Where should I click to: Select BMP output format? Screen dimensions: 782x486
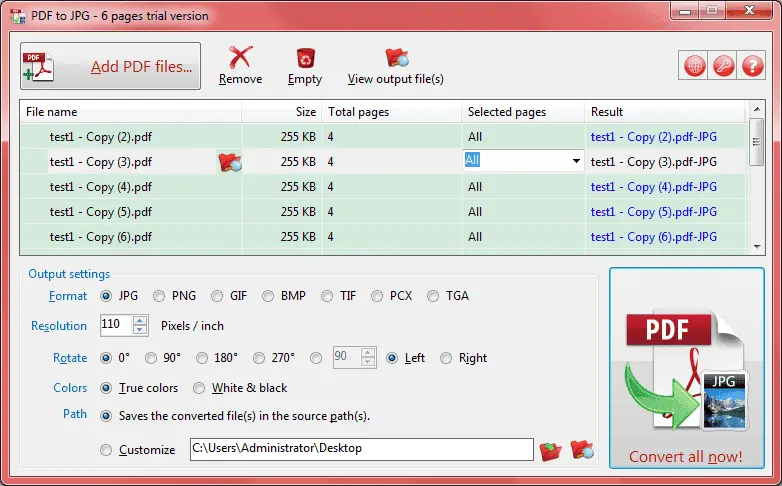[x=268, y=296]
